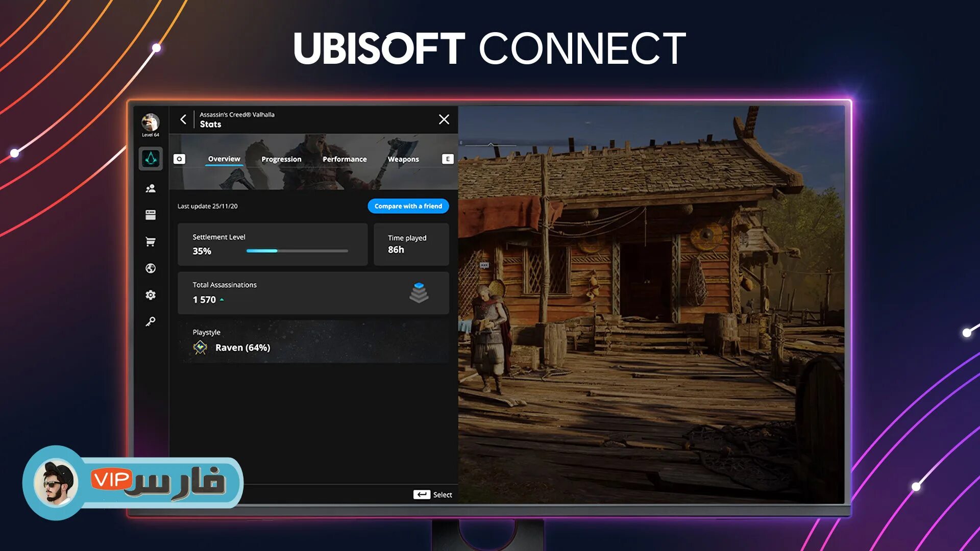Select the Globe/World icon in sidebar

point(150,268)
